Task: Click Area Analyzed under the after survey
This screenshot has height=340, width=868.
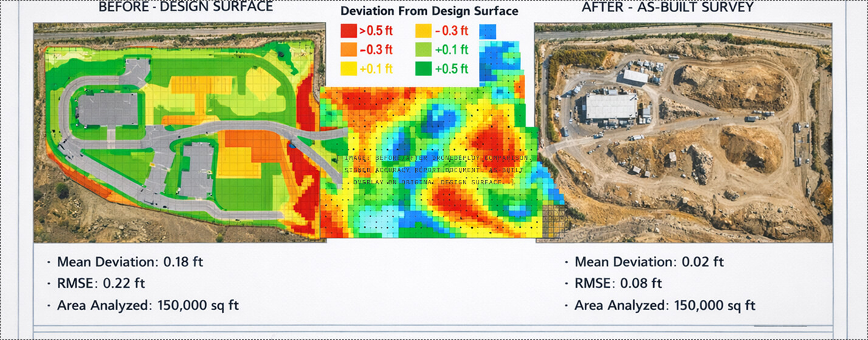Action: 664,305
